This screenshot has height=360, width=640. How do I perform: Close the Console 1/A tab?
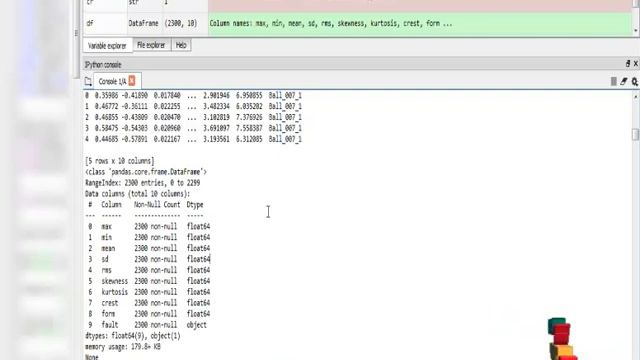pyautogui.click(x=132, y=81)
